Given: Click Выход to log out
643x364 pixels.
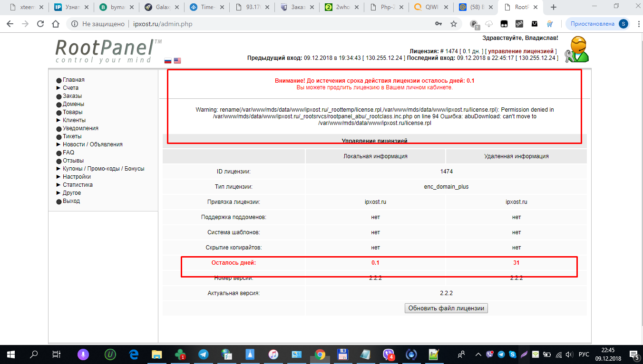Looking at the screenshot, I should (x=71, y=201).
